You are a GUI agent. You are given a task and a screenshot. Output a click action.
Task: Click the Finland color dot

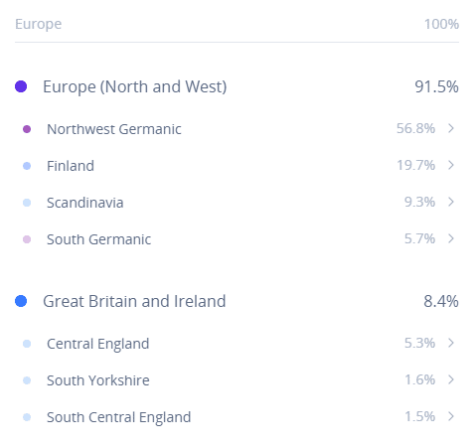tap(27, 166)
